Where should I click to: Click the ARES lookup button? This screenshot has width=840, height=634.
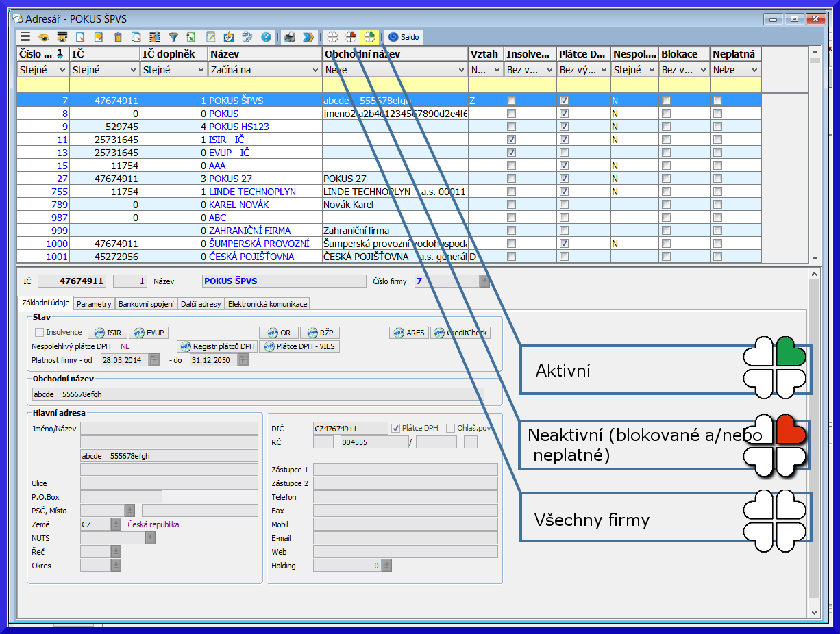pyautogui.click(x=408, y=333)
